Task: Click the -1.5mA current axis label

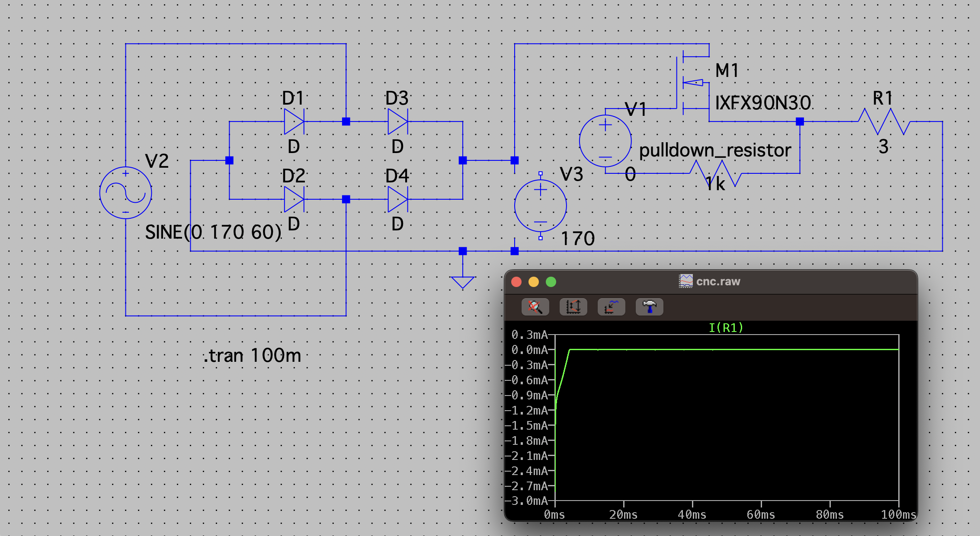Action: 526,425
